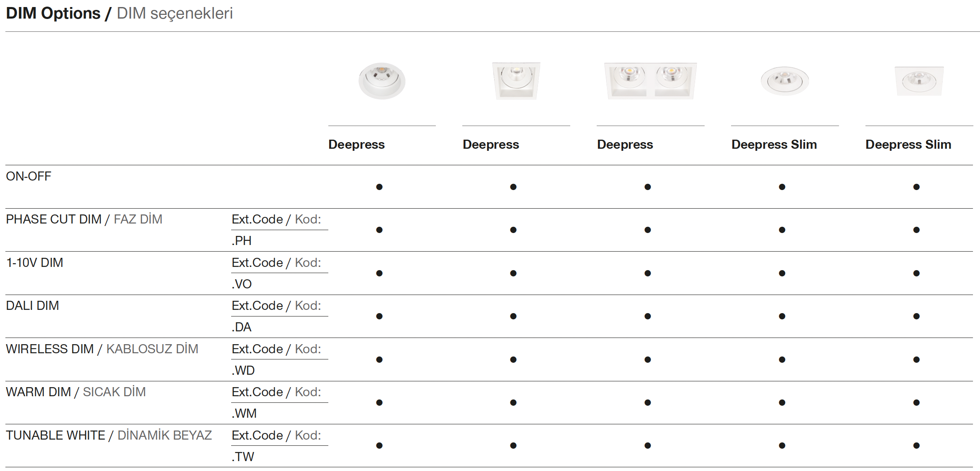Click the .WM extension code
This screenshot has height=471, width=980.
tap(244, 414)
